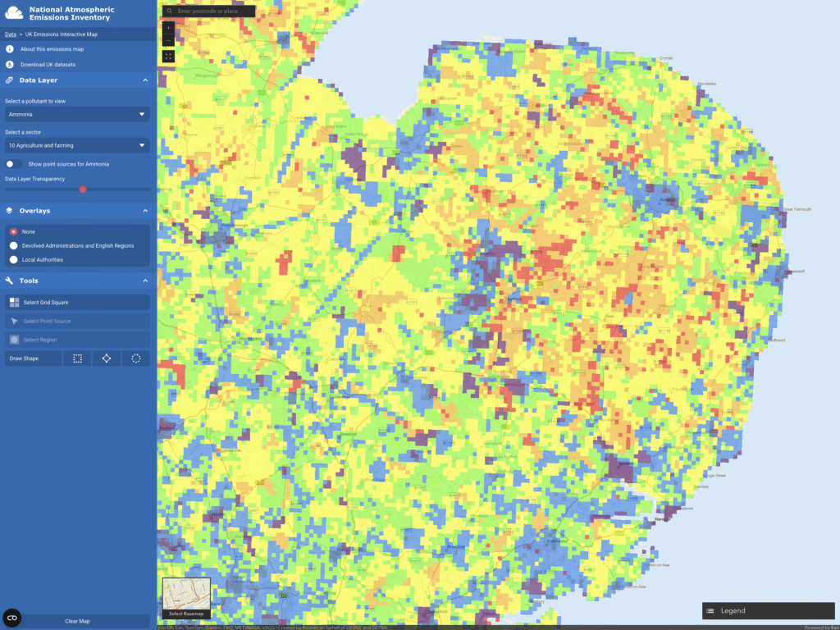
Task: Click the Data breadcrumb link
Action: coord(10,34)
